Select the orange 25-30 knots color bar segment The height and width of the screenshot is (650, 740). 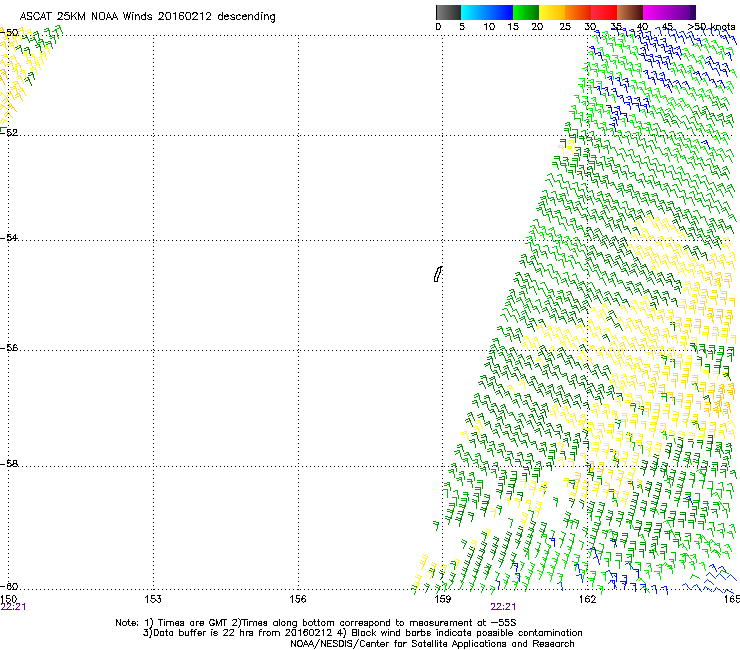pyautogui.click(x=578, y=12)
